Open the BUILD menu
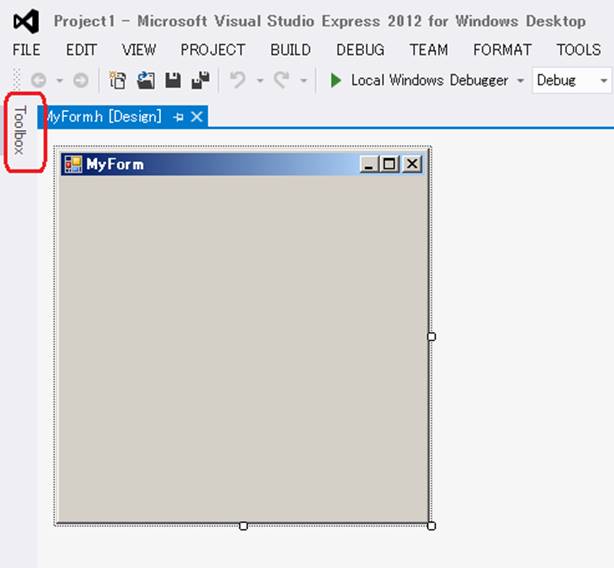 pyautogui.click(x=290, y=50)
